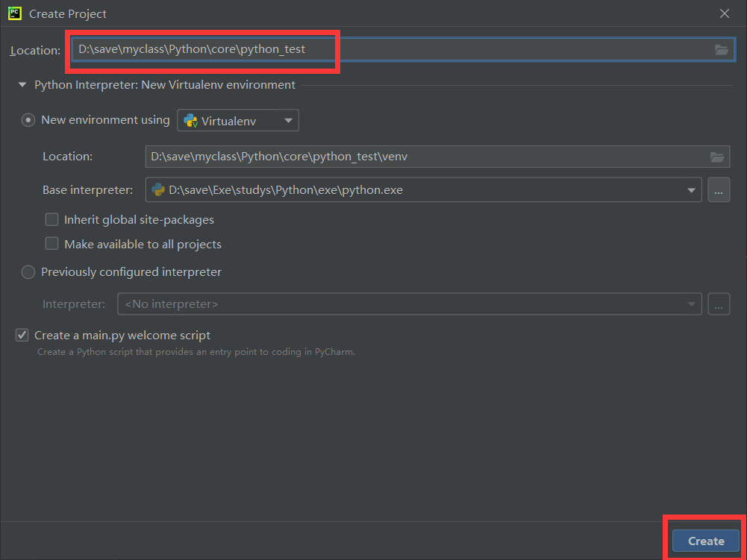
Task: Click Create button
Action: (705, 541)
